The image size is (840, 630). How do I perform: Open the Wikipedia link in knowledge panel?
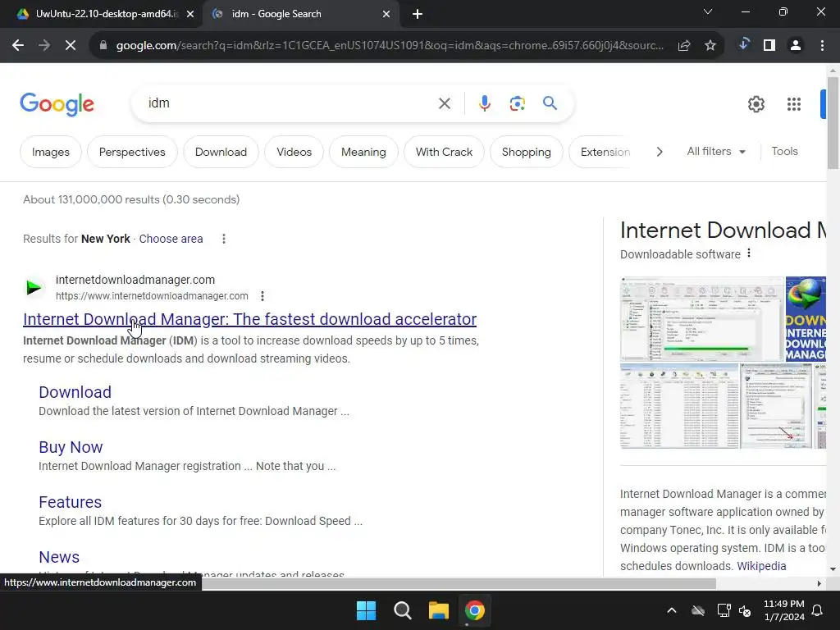coord(761,566)
